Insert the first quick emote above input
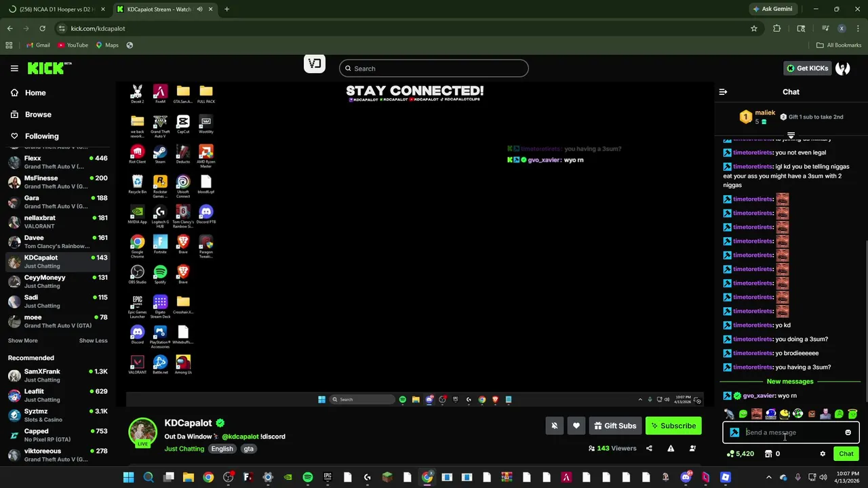Screen dimensions: 868x488 point(729,413)
